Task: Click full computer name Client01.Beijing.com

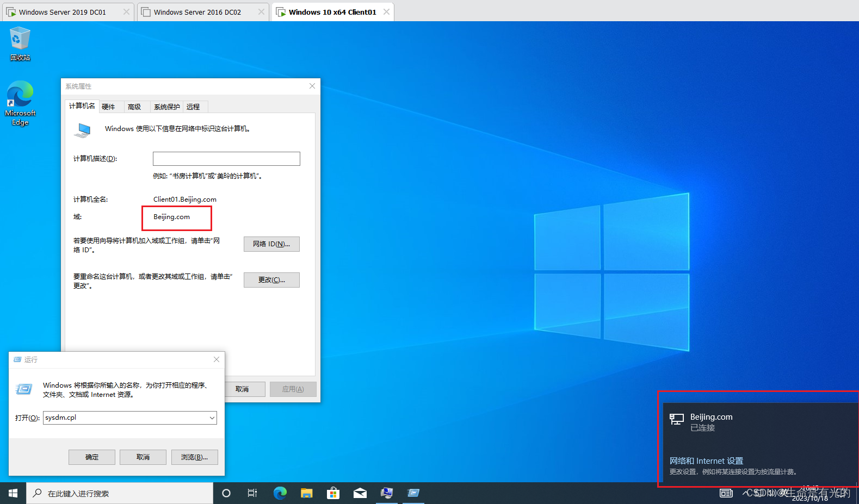Action: click(x=185, y=200)
